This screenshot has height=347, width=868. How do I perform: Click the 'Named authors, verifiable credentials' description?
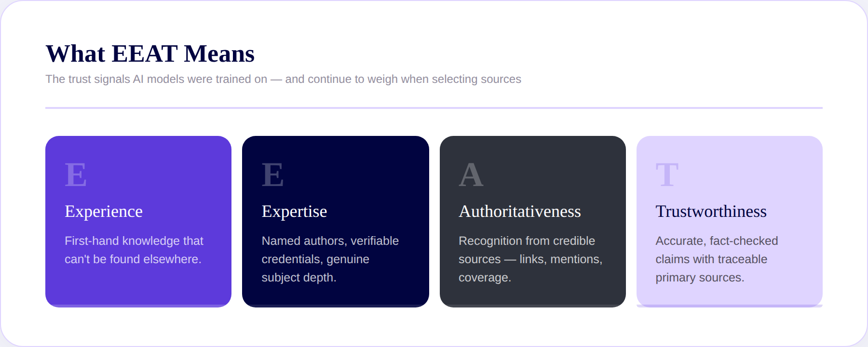(x=330, y=259)
